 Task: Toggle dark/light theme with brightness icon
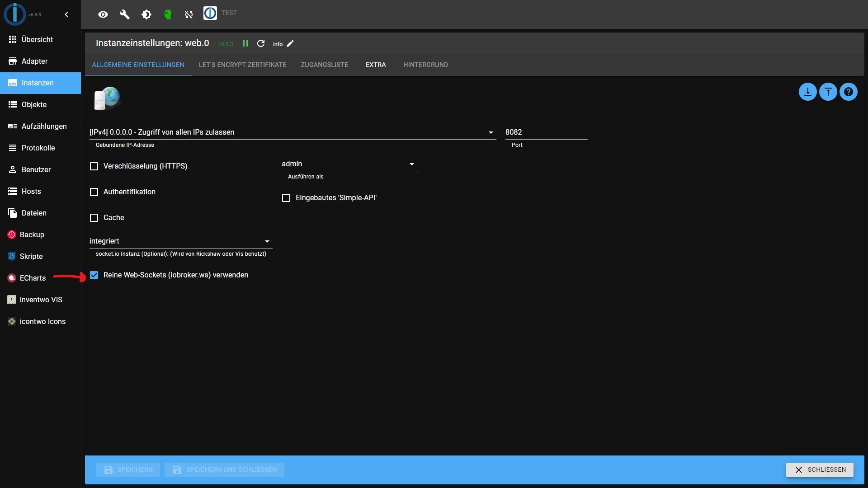[x=146, y=14]
